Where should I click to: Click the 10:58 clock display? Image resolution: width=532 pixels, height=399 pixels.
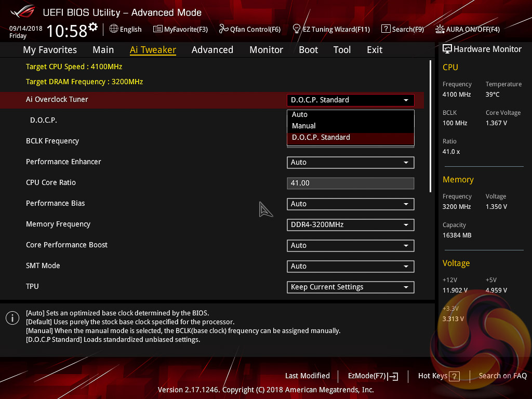coord(67,31)
